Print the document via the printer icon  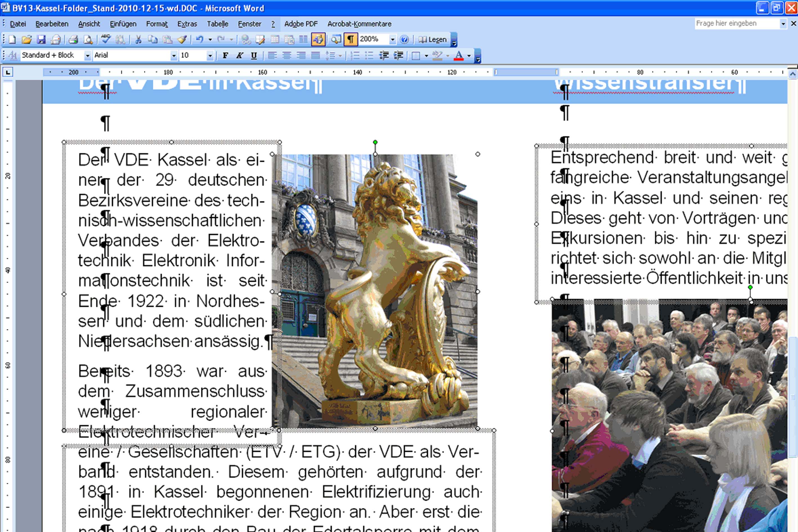(73, 40)
